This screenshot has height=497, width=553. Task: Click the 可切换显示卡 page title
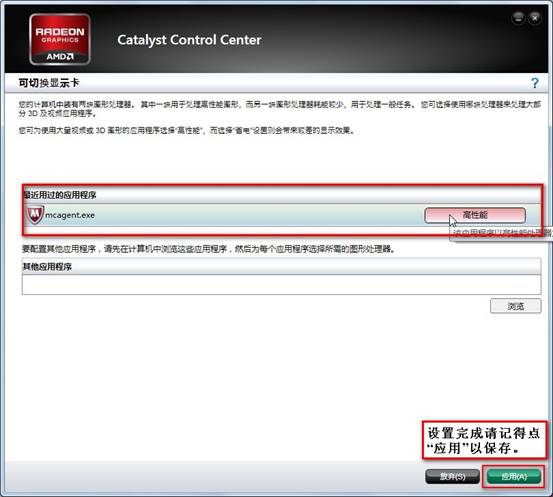(49, 83)
